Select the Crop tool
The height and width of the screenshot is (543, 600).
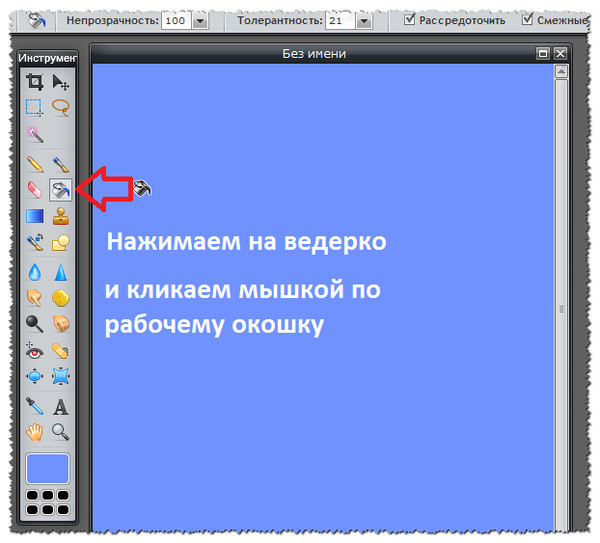pos(34,82)
